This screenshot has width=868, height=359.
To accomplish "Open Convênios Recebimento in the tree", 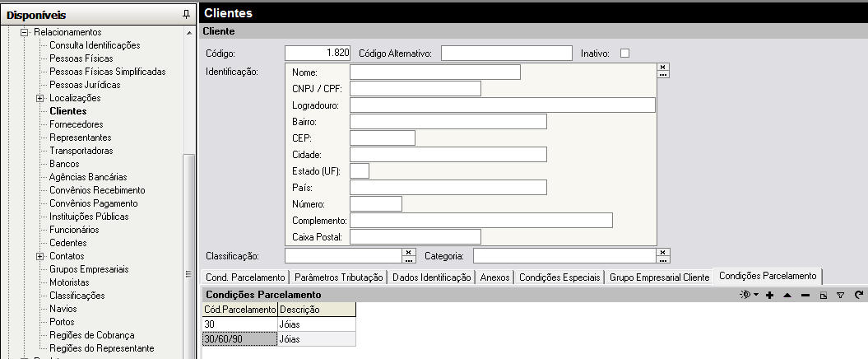I will click(x=97, y=190).
